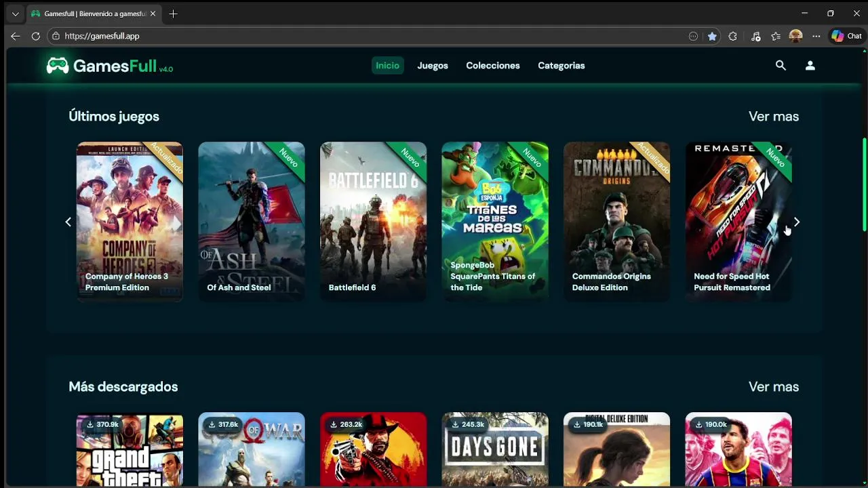Open Digital Deluxe Edition card with 190.1k downloads

coord(616,450)
